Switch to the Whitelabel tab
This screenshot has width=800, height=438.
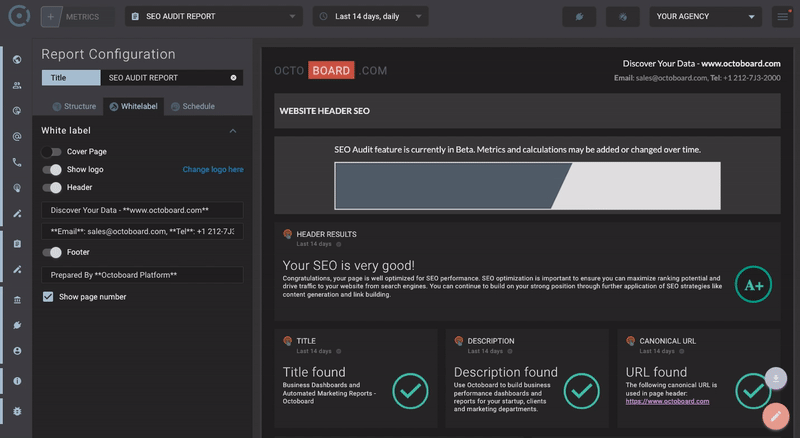pyautogui.click(x=134, y=106)
